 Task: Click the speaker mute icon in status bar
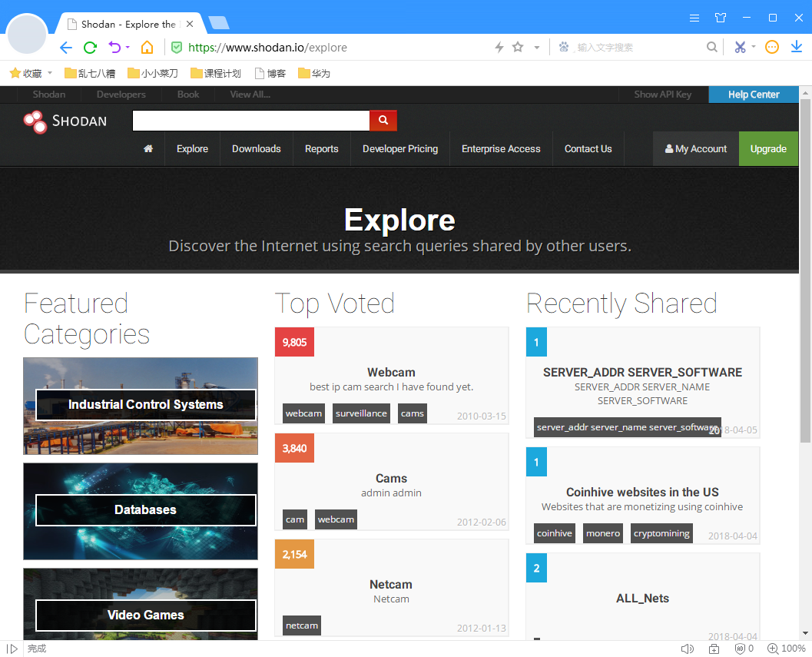pyautogui.click(x=687, y=649)
